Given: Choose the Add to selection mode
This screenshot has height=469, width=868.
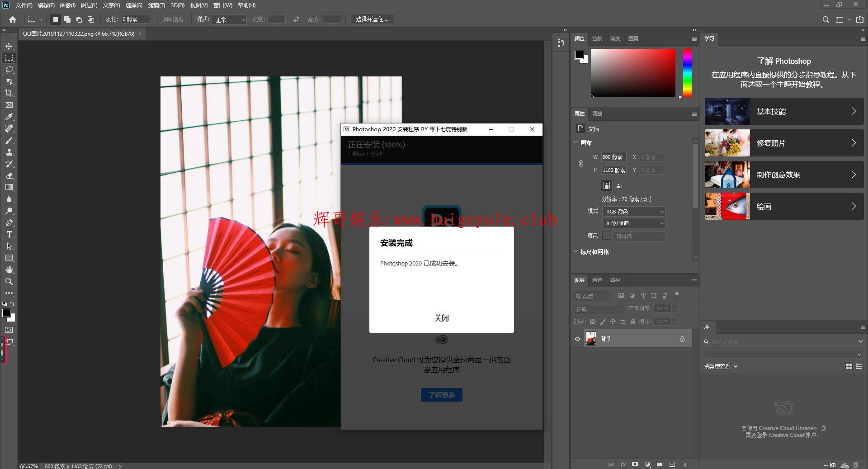Looking at the screenshot, I should (67, 19).
